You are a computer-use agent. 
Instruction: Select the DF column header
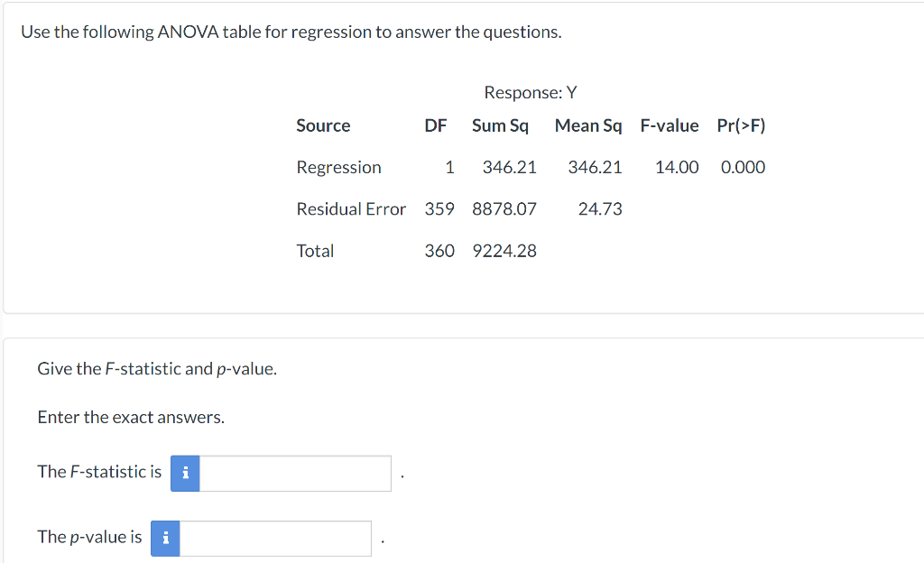pos(436,125)
